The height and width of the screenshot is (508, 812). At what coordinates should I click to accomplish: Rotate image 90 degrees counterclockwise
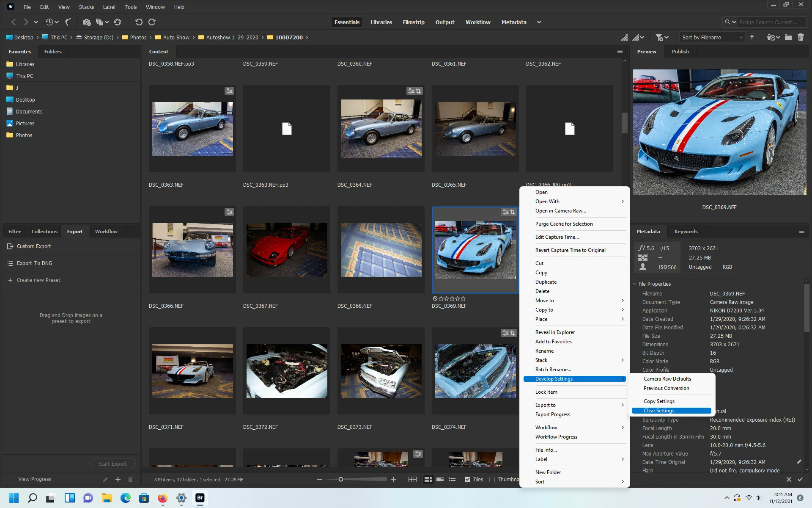point(139,22)
